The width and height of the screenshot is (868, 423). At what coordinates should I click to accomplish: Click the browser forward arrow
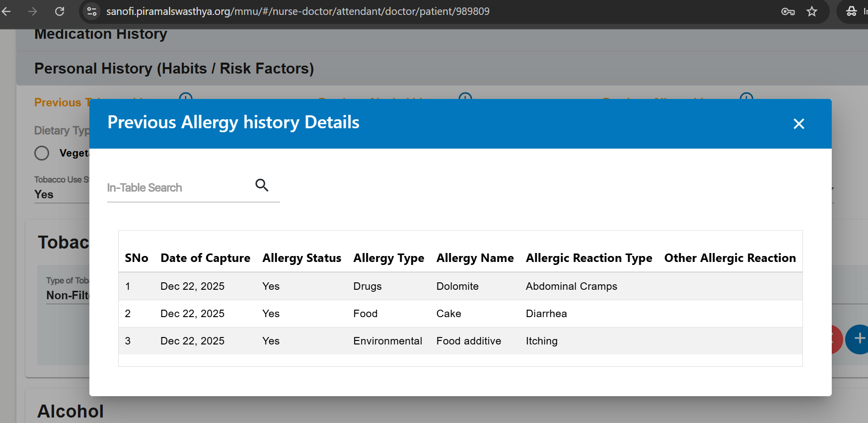click(33, 11)
